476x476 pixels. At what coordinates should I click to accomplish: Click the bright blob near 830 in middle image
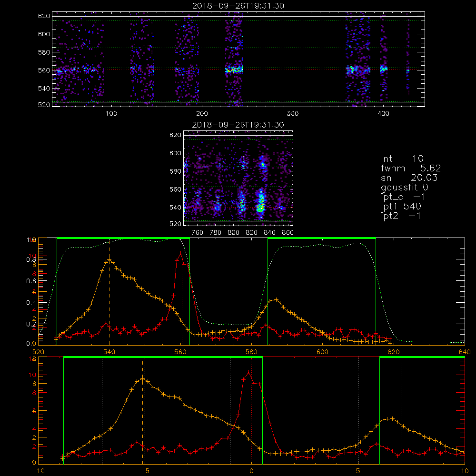click(x=260, y=202)
